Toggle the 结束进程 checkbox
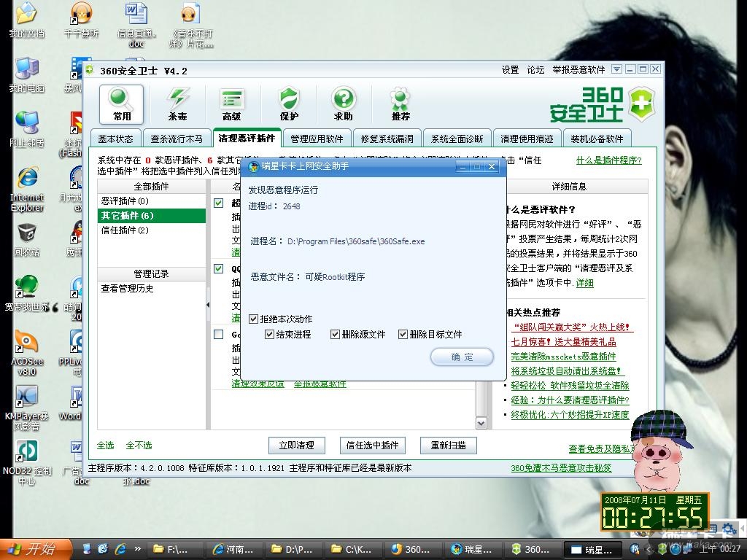The height and width of the screenshot is (560, 747). pyautogui.click(x=270, y=334)
